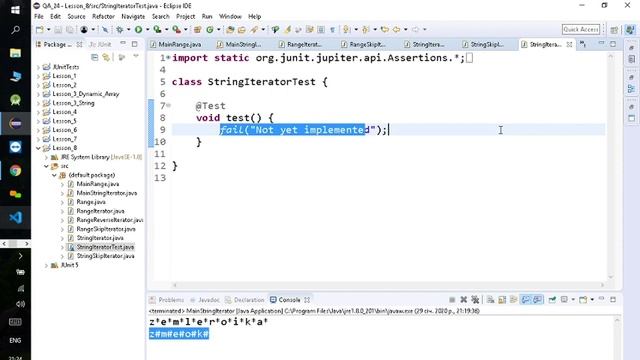Click the Coverage run icon
Screen dimensions: 640x360
coord(157,29)
